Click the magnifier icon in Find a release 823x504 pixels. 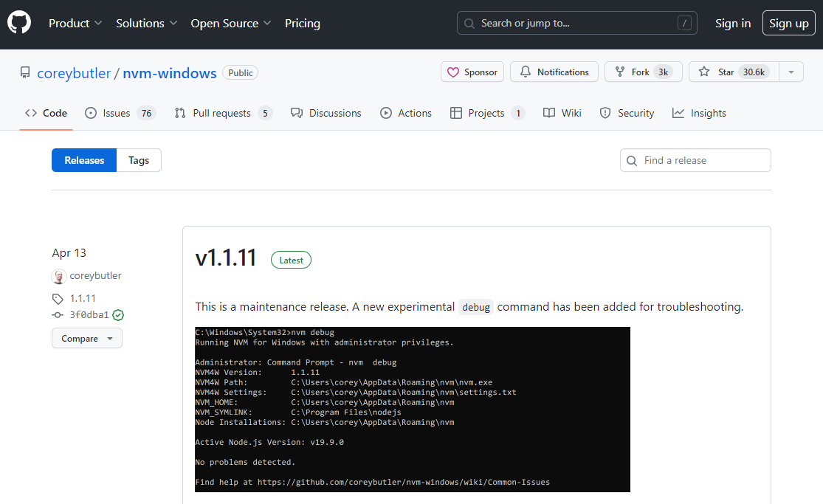(x=632, y=161)
